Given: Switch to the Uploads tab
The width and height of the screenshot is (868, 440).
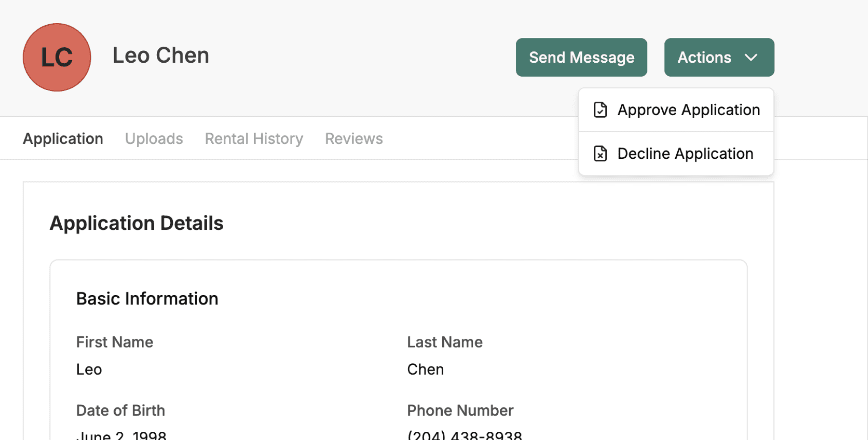Looking at the screenshot, I should (154, 139).
